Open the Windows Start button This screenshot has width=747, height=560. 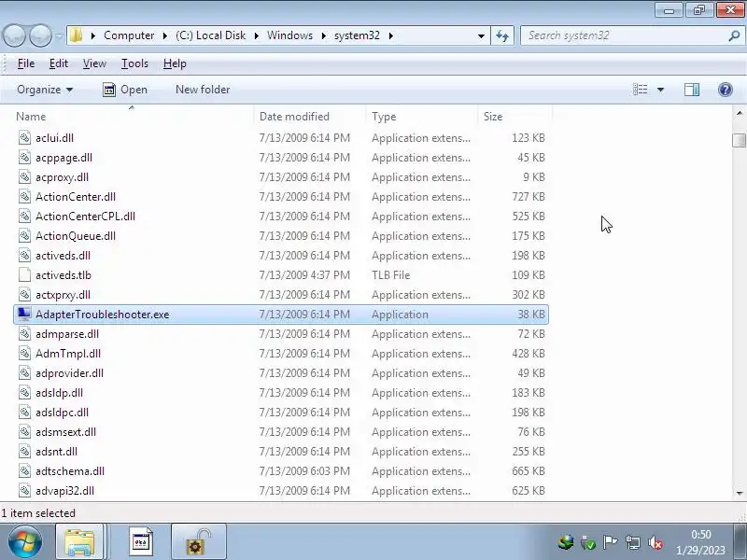pyautogui.click(x=24, y=541)
